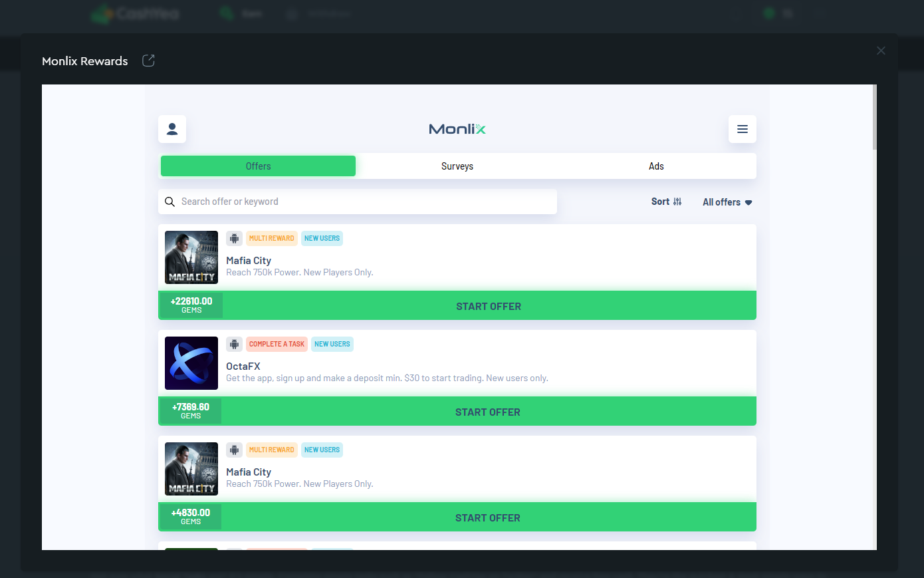The height and width of the screenshot is (578, 924).
Task: Expand the All offers filter dropdown
Action: pos(727,202)
